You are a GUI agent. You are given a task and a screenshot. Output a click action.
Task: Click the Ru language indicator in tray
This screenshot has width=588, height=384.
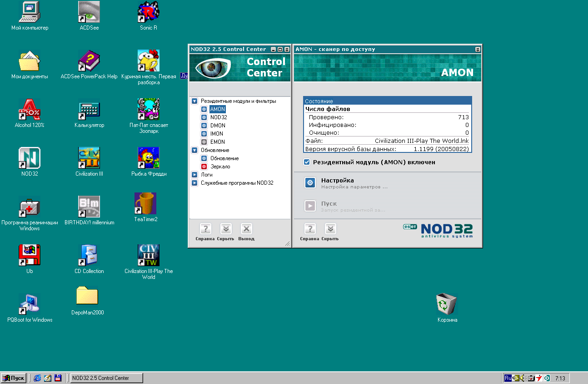point(508,378)
